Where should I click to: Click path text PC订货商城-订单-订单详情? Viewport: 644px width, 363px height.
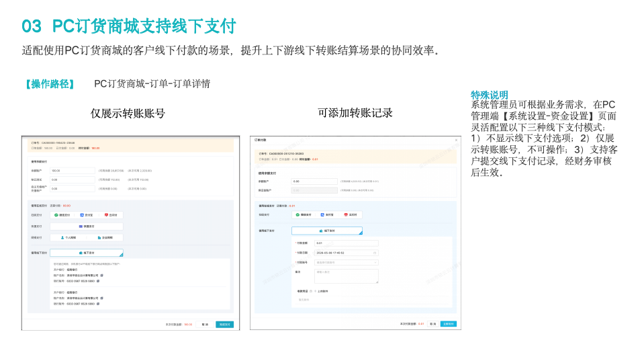point(152,84)
